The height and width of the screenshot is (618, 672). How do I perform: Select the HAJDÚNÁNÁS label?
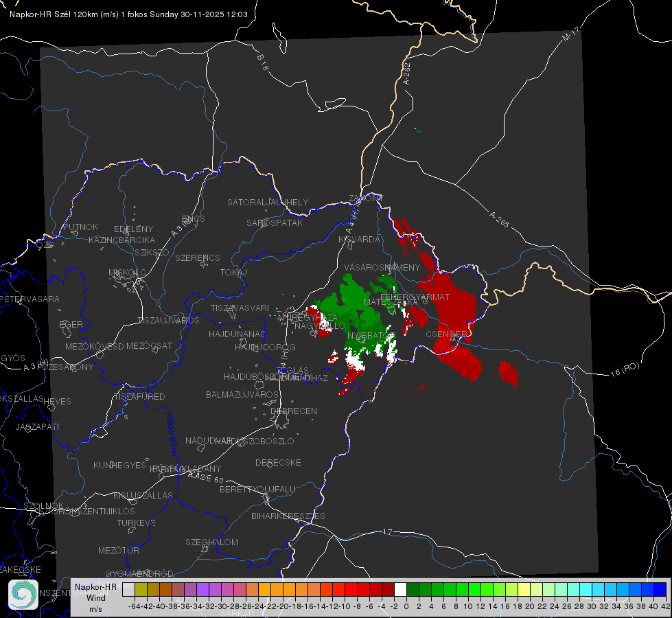pos(237,334)
